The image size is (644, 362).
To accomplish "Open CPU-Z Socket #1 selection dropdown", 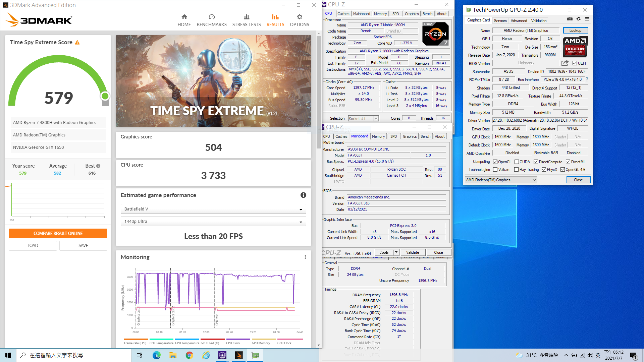I will [x=363, y=118].
